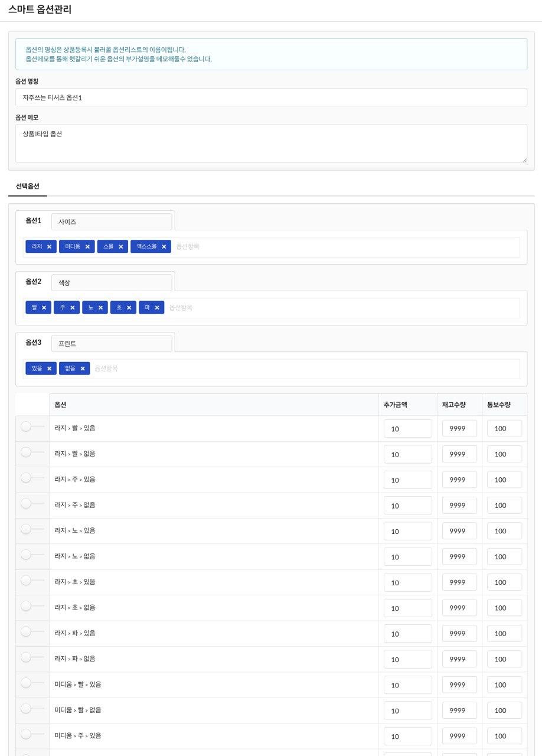Toggle the 라지 > 빨 > 있음 row switch

pos(26,427)
